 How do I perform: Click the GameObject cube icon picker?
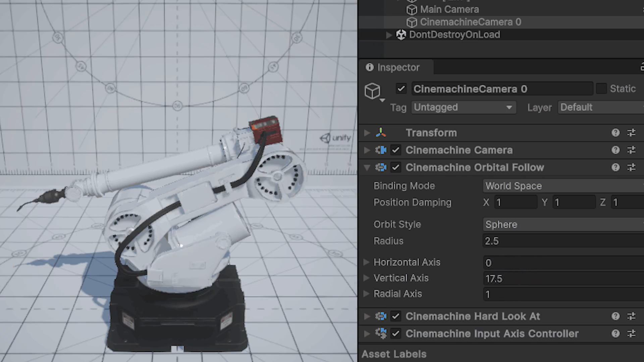[x=373, y=91]
